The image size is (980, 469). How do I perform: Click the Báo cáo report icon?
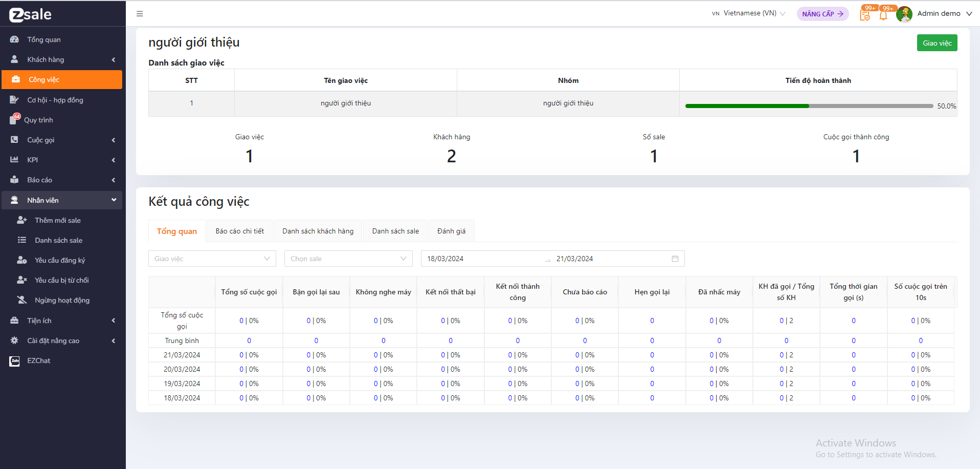point(14,180)
